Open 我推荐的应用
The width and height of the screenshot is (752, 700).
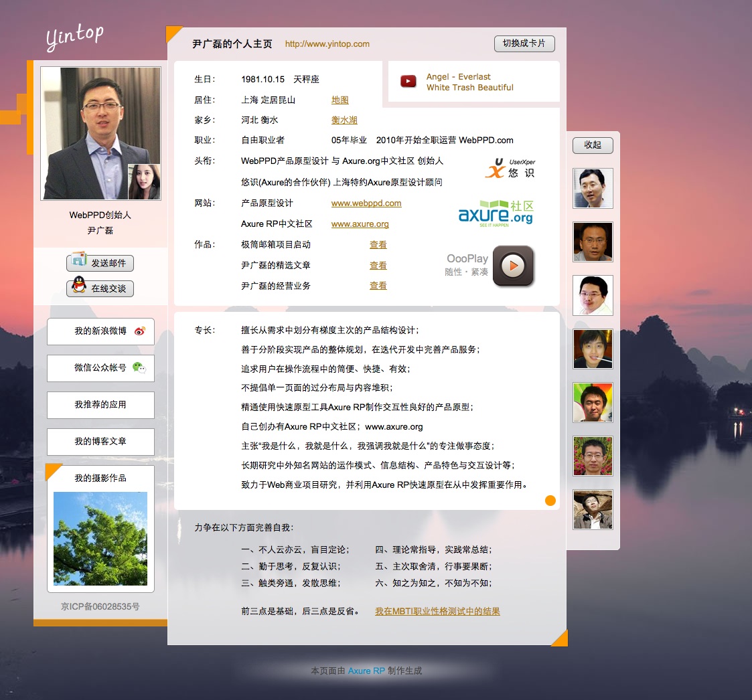point(100,405)
